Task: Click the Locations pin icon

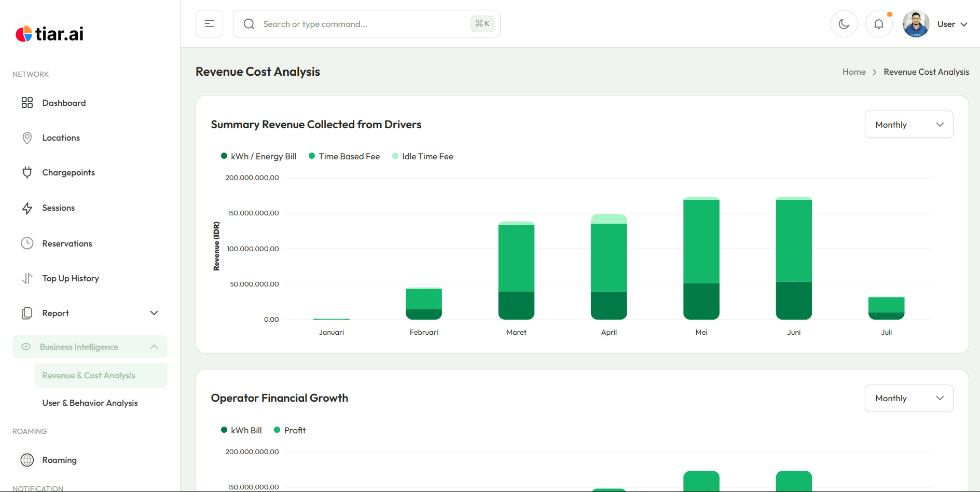Action: pos(27,138)
